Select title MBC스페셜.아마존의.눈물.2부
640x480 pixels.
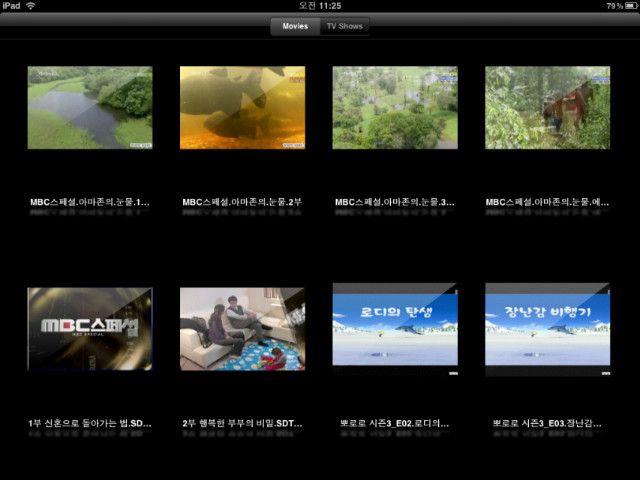[242, 202]
